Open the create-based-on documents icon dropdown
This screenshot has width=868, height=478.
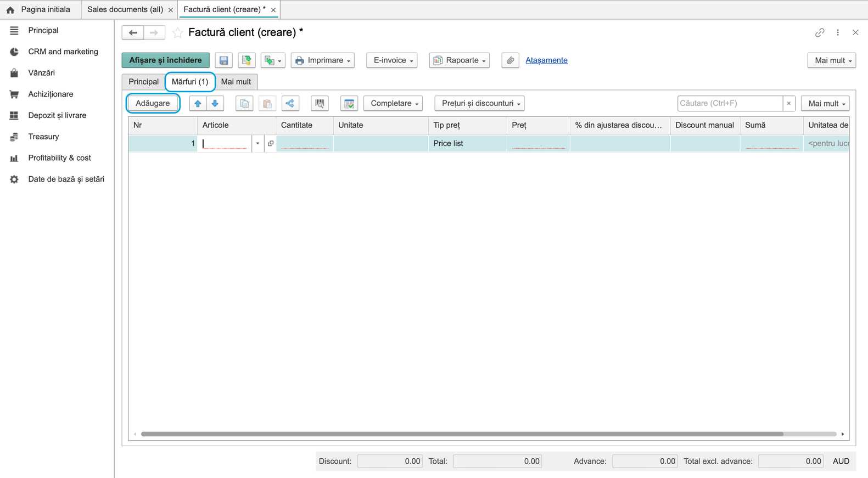[273, 60]
